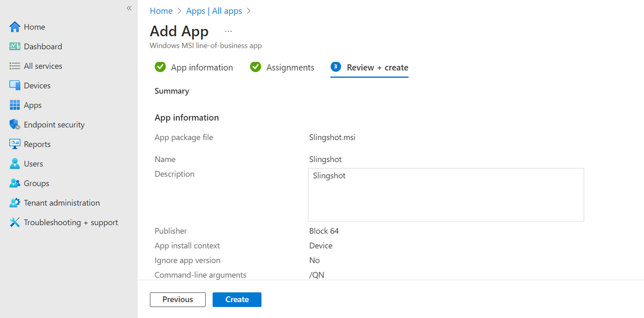Open the Reports section
Screen dimensions: 644x318
[x=37, y=144]
